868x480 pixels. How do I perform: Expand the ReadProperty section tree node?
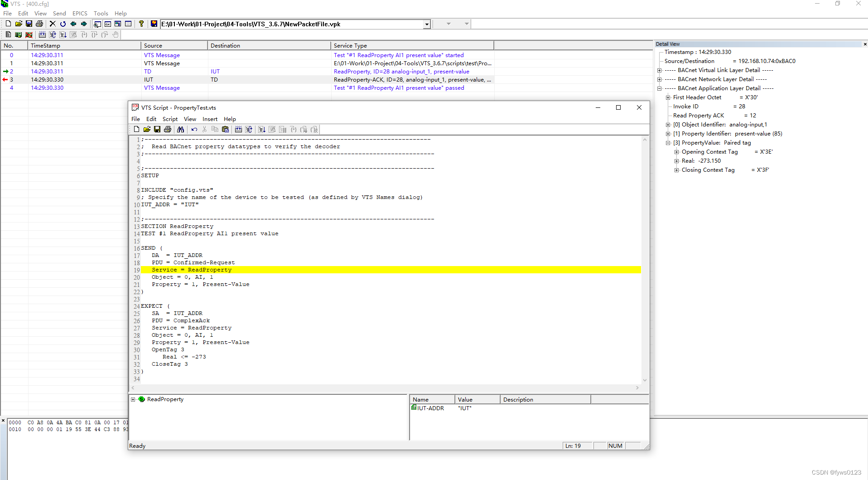[133, 399]
